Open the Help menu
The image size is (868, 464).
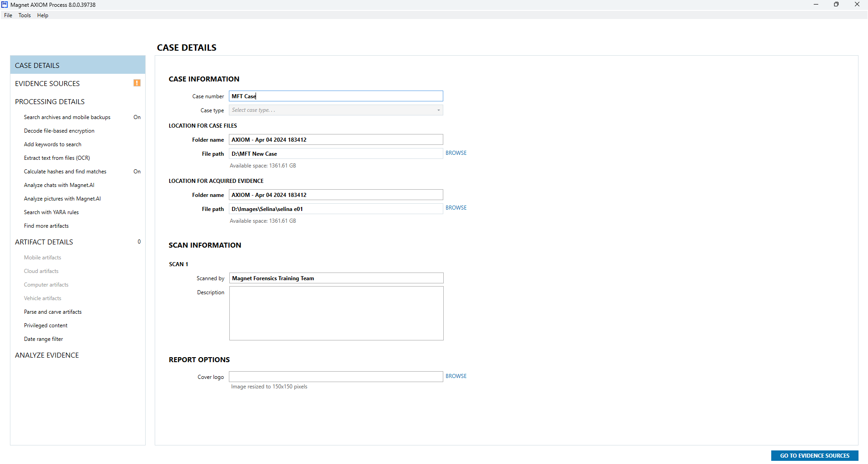[x=43, y=15]
